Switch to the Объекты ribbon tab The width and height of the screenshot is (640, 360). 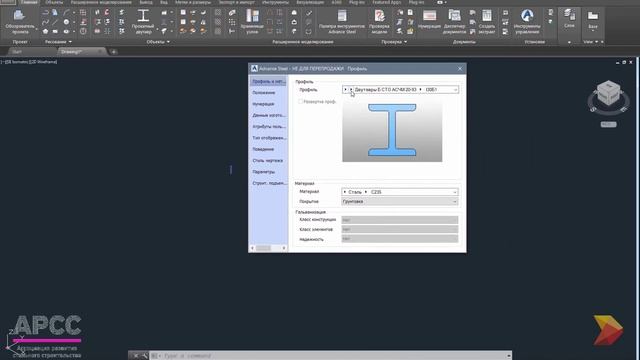[54, 2]
